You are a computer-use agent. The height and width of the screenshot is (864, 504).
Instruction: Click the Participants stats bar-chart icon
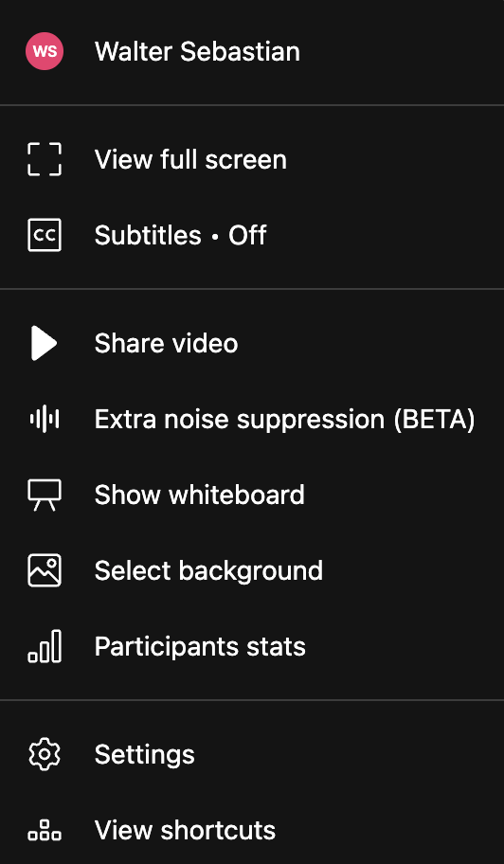(45, 646)
